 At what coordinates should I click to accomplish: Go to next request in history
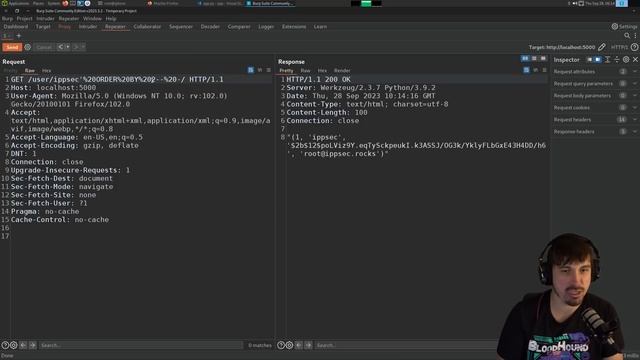click(x=76, y=47)
